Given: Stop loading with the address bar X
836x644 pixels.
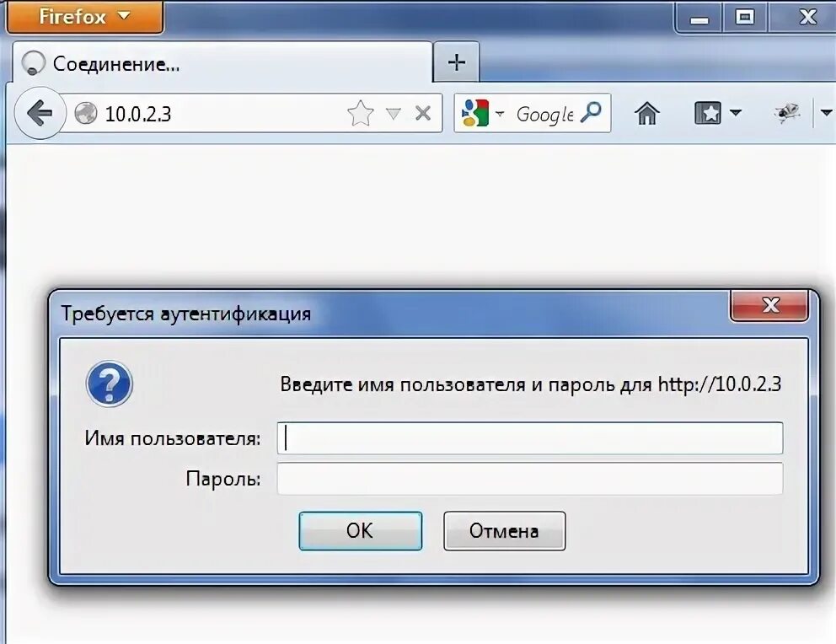Looking at the screenshot, I should pos(423,113).
